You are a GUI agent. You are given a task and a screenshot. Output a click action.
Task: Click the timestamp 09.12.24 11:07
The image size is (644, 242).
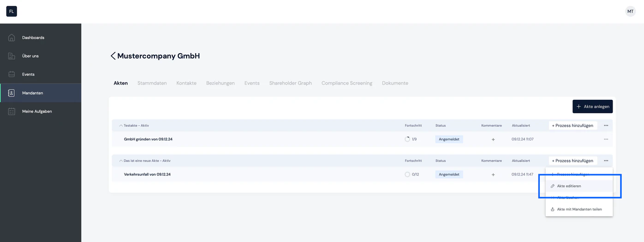pos(522,139)
